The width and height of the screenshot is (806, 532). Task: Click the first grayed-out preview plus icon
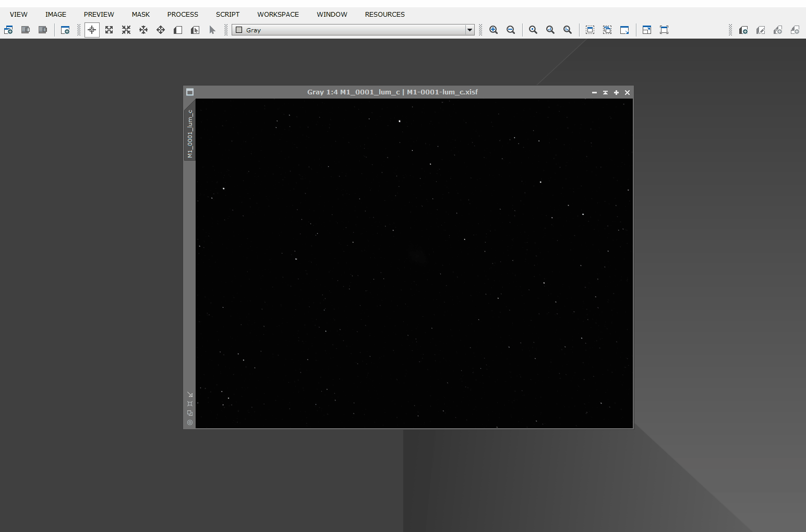(x=778, y=30)
